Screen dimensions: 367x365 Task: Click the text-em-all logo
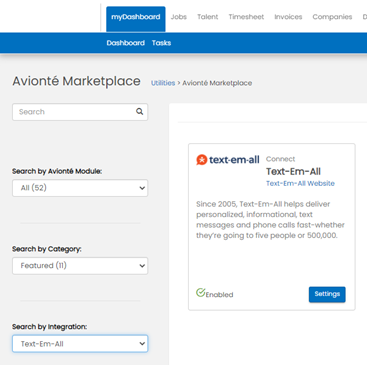click(x=228, y=160)
